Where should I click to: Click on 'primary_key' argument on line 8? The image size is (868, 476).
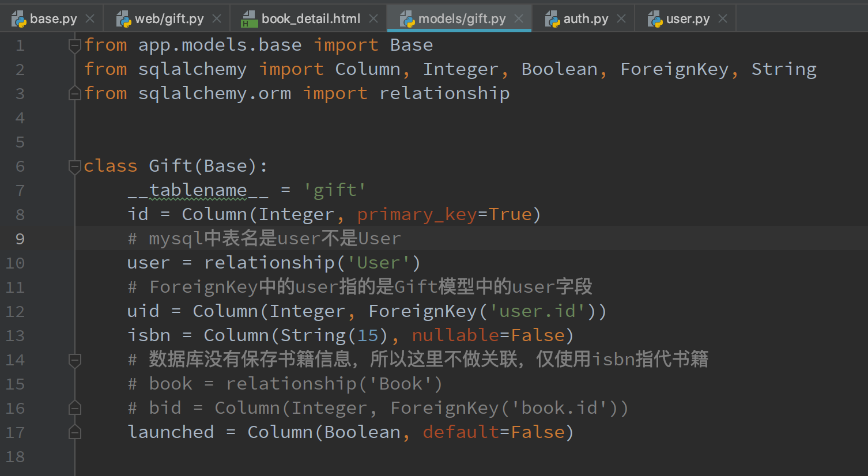[417, 214]
